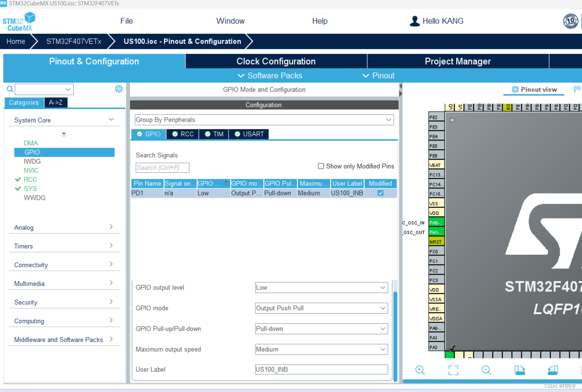This screenshot has height=392, width=582.
Task: Open the GPIO output level dropdown
Action: (x=321, y=288)
